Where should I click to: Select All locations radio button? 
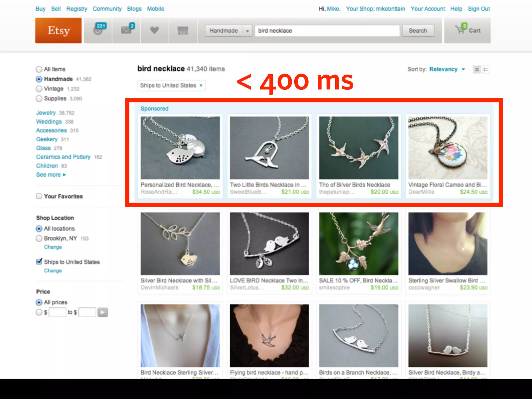pos(39,229)
